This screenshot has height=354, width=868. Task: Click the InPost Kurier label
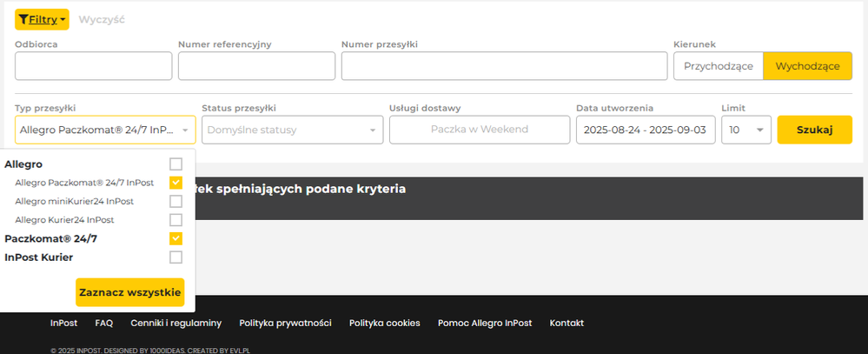pyautogui.click(x=39, y=257)
